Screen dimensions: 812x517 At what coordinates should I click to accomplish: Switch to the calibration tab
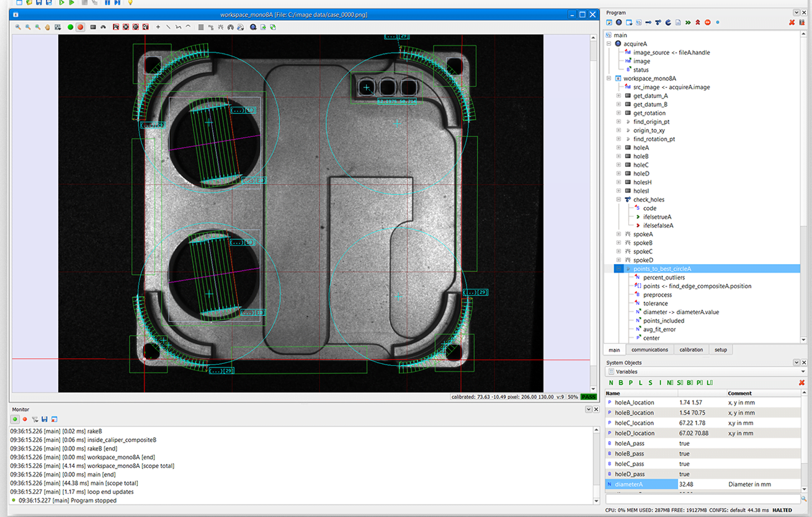click(x=691, y=350)
